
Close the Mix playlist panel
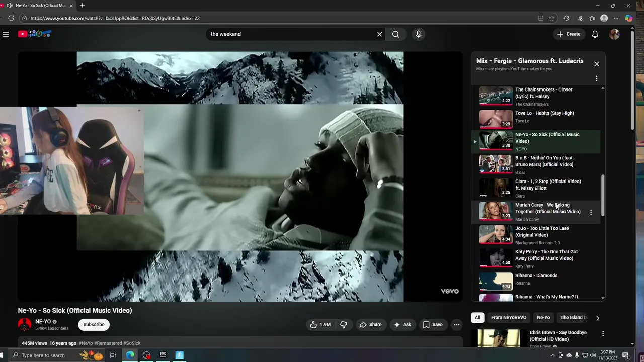[597, 64]
